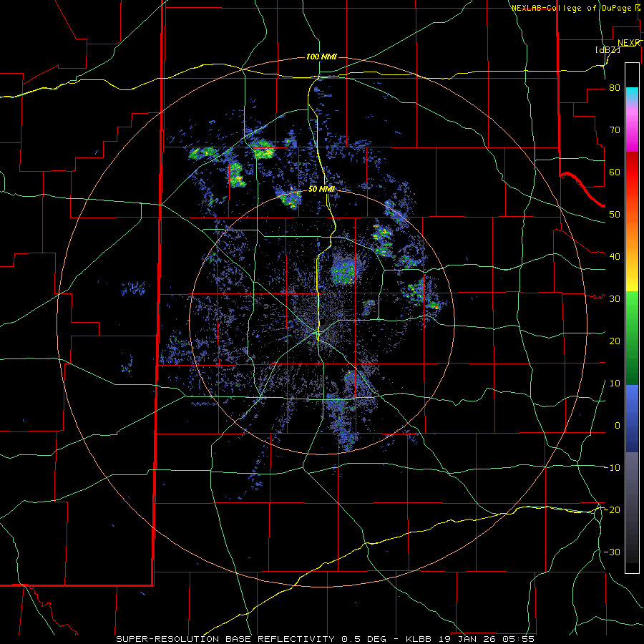Click the 80 value on the dBZ scale
The height and width of the screenshot is (644, 644).
[x=615, y=88]
